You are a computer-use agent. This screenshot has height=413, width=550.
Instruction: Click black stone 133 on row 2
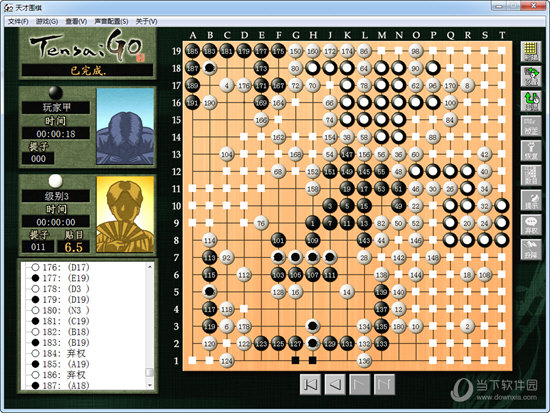tap(381, 344)
